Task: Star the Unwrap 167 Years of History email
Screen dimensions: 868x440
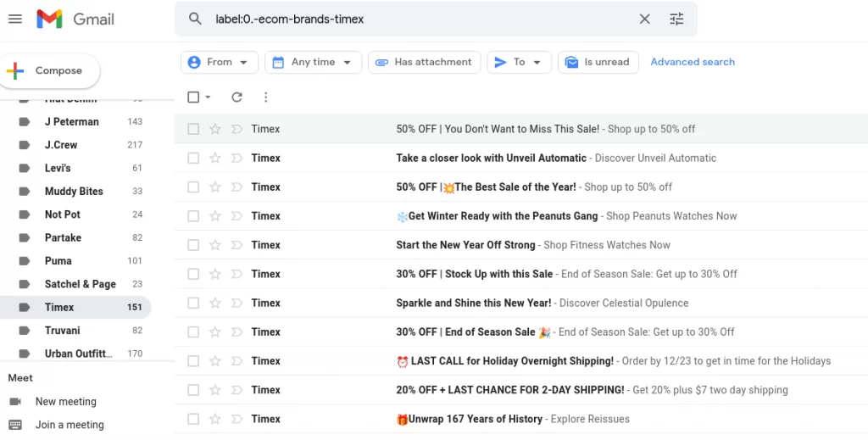Action: [214, 419]
